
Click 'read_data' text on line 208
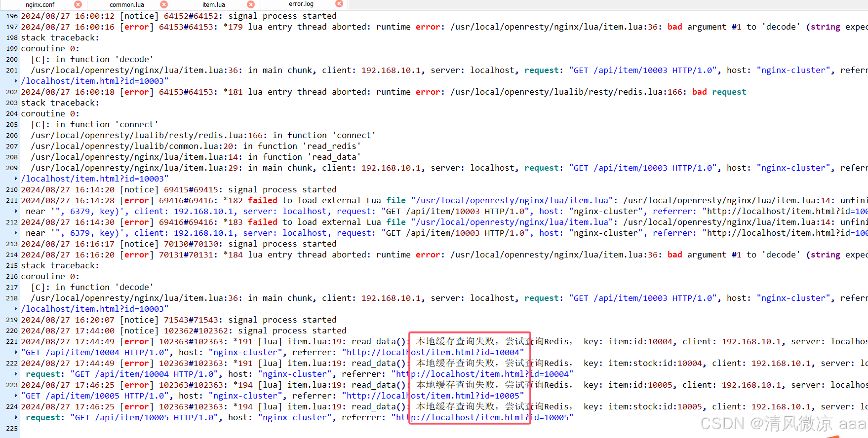tap(334, 157)
